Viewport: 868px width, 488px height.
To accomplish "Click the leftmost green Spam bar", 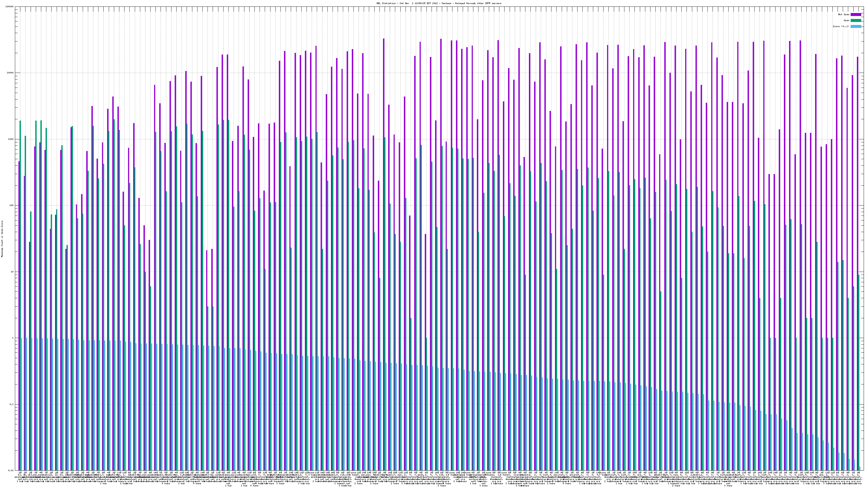I will click(x=20, y=269).
